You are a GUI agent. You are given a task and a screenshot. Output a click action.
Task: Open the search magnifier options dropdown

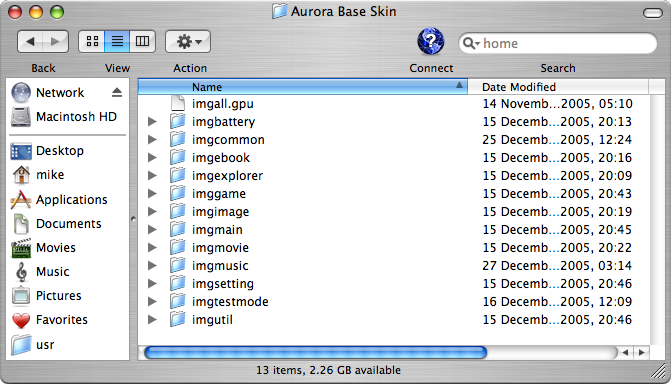click(471, 43)
